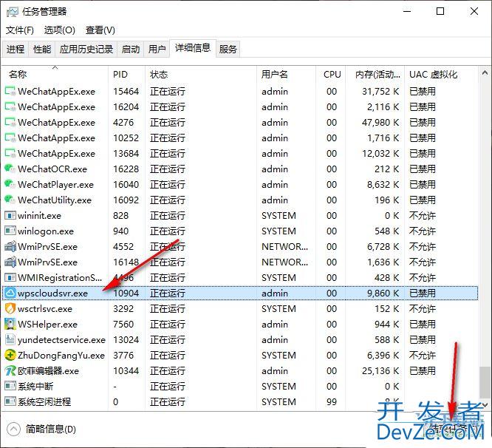Click the 系统中断 process icon
The width and height of the screenshot is (492, 448).
point(10,386)
